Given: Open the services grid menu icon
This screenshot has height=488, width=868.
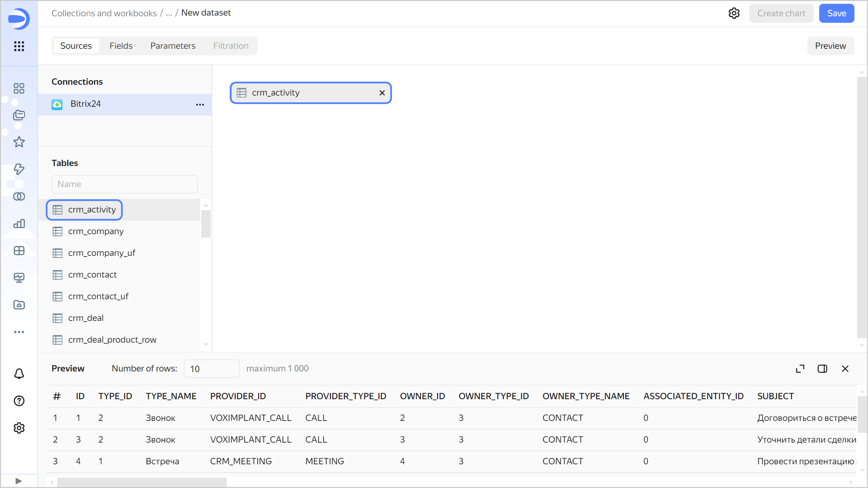Looking at the screenshot, I should tap(19, 46).
